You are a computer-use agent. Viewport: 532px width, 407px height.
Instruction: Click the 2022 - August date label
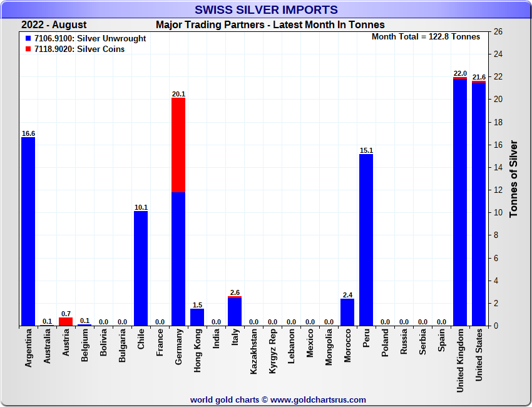point(54,25)
